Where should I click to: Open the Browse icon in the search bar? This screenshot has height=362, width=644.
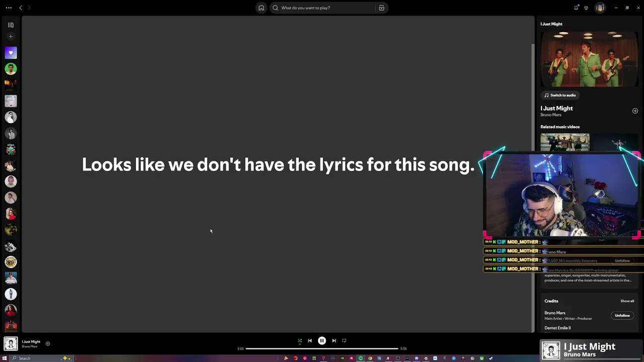(381, 8)
